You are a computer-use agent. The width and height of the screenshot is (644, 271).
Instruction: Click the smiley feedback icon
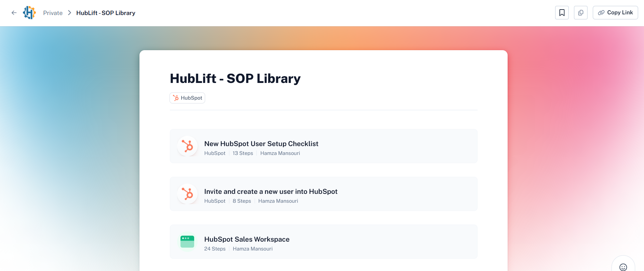(623, 267)
